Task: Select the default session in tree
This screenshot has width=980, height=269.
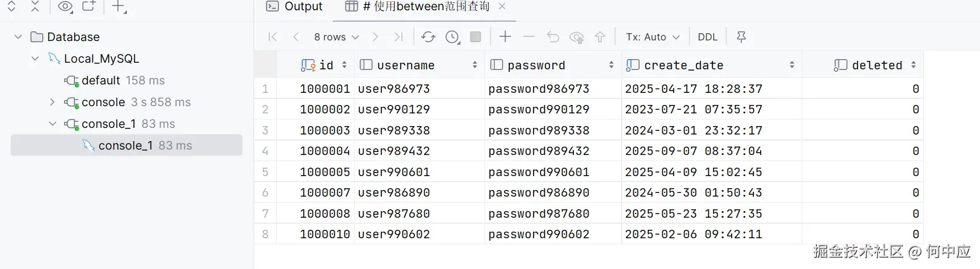Action: pos(102,80)
